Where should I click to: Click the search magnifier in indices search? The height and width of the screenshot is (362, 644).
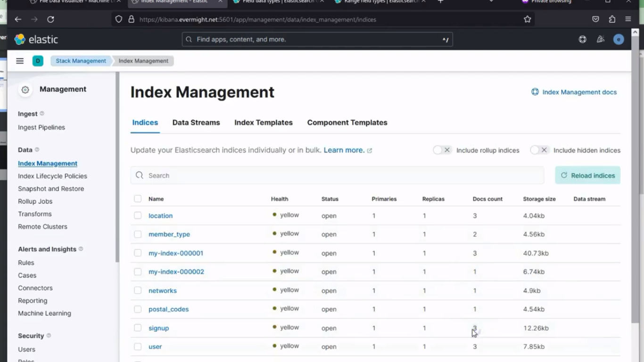tap(140, 175)
